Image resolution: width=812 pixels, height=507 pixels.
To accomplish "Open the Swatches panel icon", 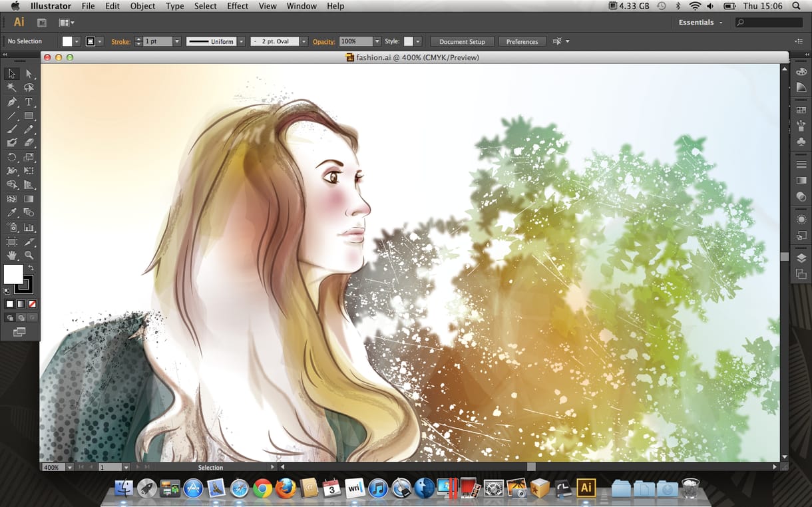I will click(801, 110).
